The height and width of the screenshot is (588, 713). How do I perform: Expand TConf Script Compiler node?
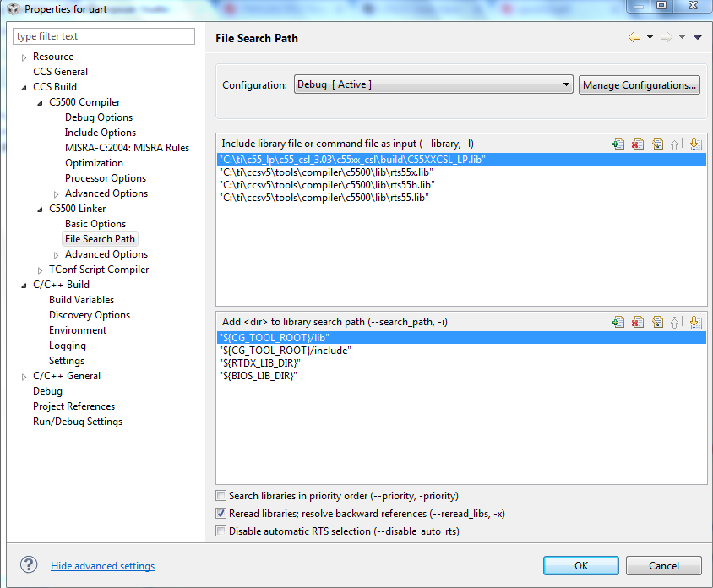(40, 270)
